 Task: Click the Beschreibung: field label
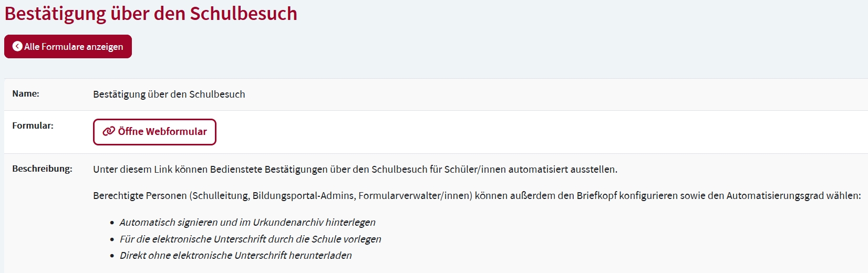42,169
